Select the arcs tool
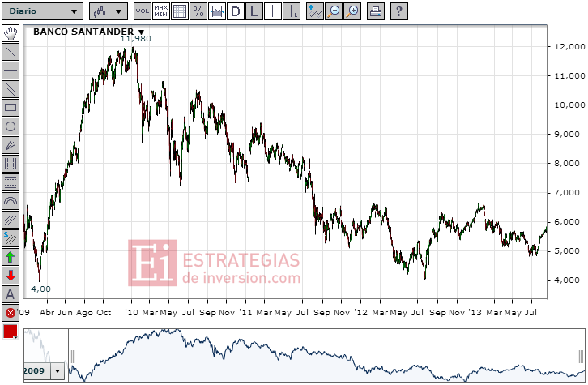The height and width of the screenshot is (385, 588). pos(11,201)
